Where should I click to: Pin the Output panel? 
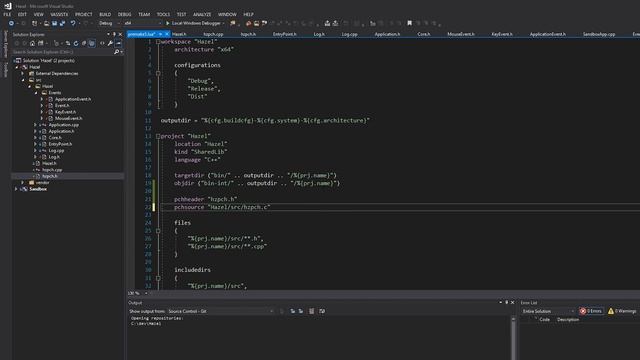pyautogui.click(x=507, y=302)
